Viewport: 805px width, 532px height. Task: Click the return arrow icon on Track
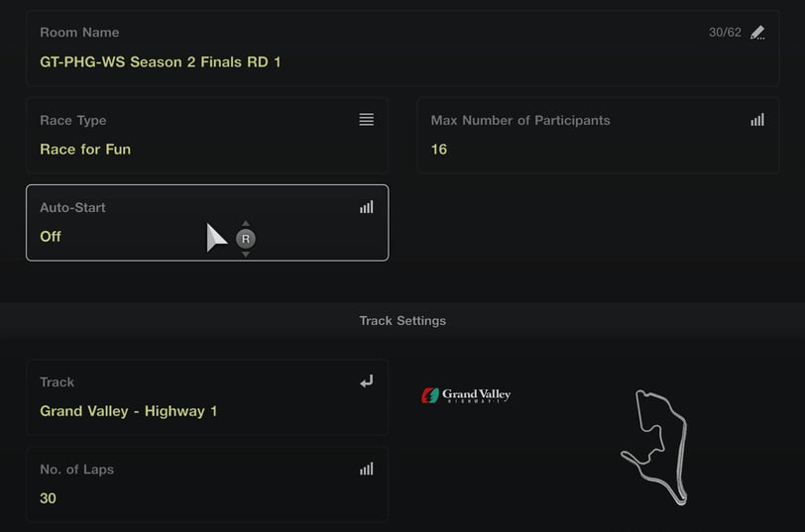(x=366, y=381)
